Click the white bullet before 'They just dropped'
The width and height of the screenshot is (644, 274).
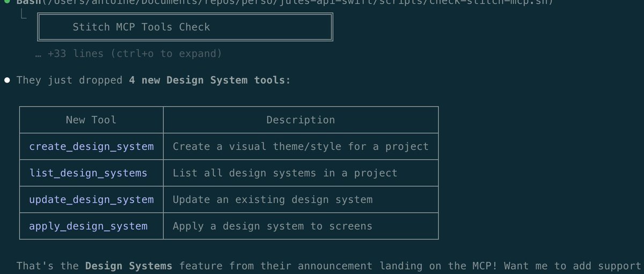click(8, 80)
